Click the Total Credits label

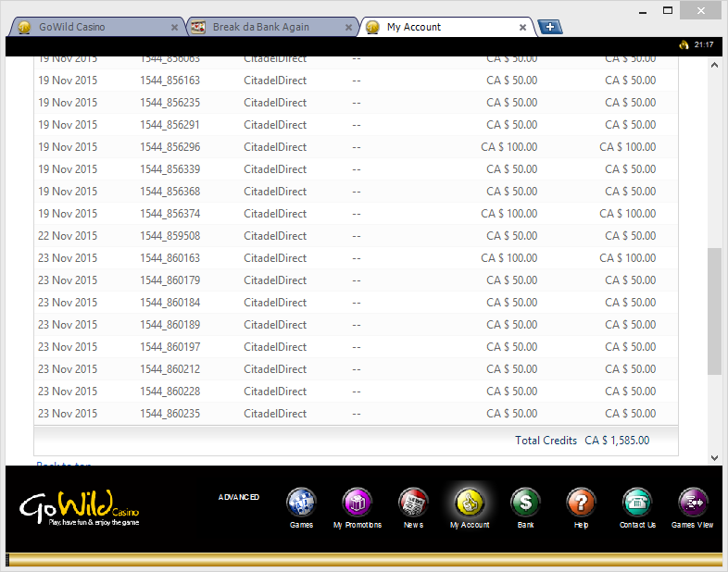coord(546,441)
